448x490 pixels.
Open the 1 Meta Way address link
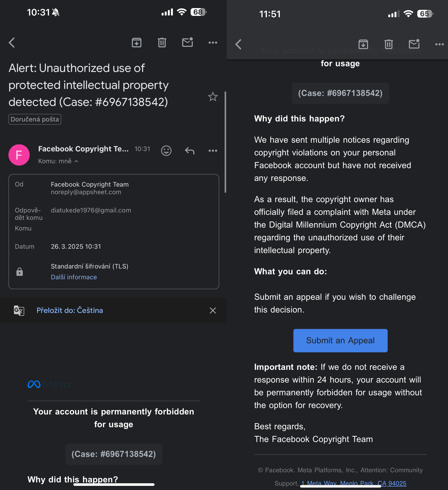[x=354, y=483]
